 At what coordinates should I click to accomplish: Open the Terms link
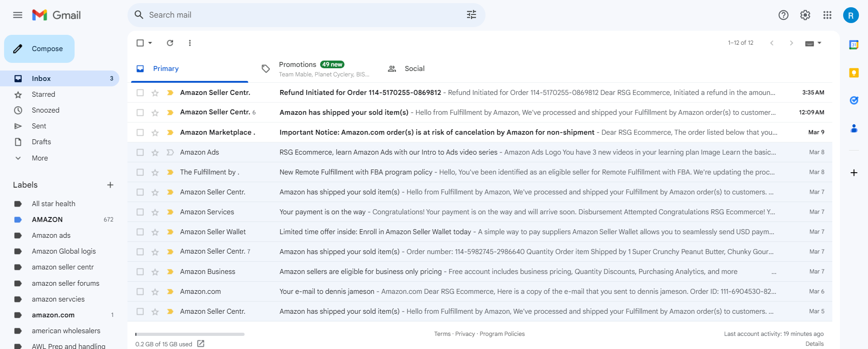tap(442, 334)
